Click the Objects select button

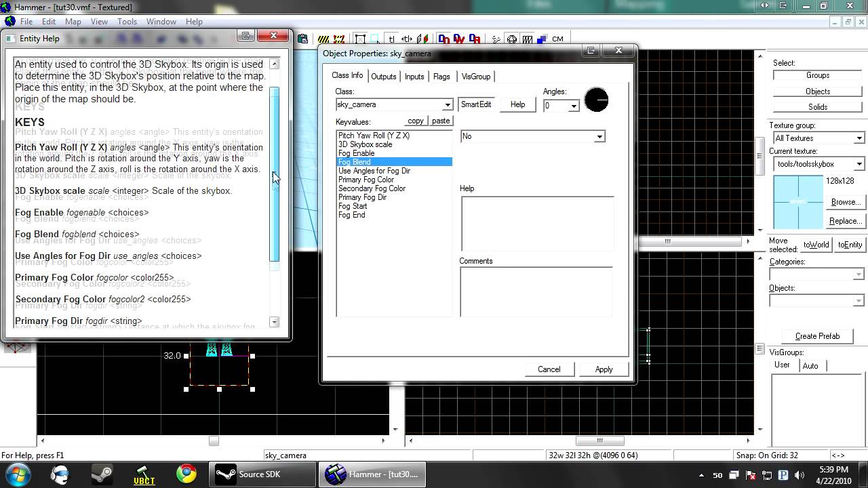(x=818, y=91)
